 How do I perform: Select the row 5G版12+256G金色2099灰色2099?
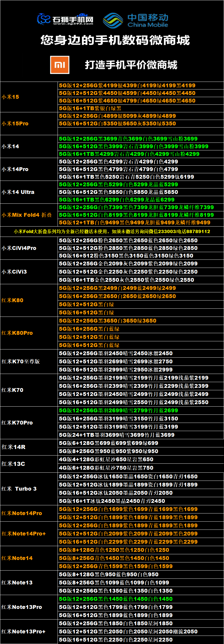point(141,264)
